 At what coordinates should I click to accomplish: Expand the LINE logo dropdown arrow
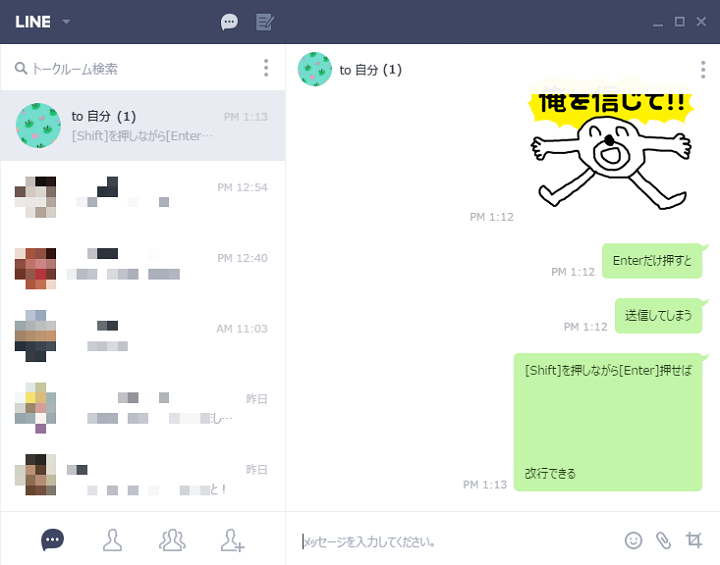(66, 22)
